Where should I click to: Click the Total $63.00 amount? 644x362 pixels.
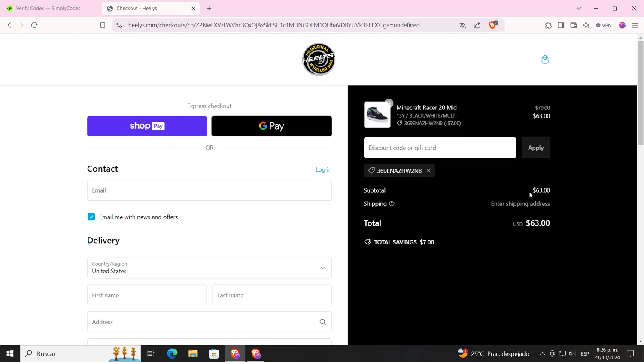pyautogui.click(x=538, y=223)
